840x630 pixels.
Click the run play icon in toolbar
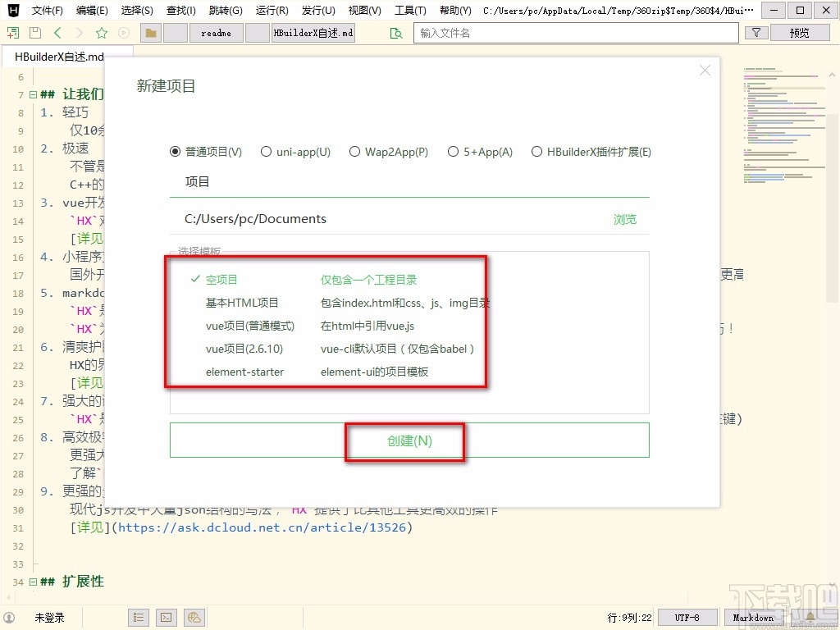click(x=124, y=33)
